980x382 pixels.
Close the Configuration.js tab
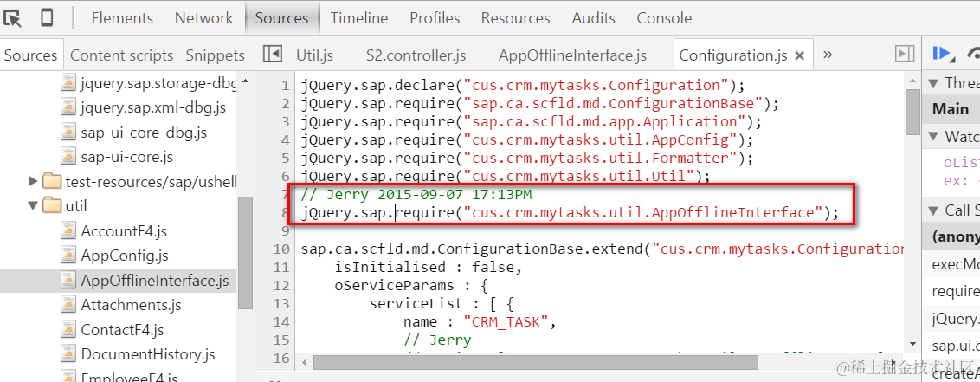[799, 55]
